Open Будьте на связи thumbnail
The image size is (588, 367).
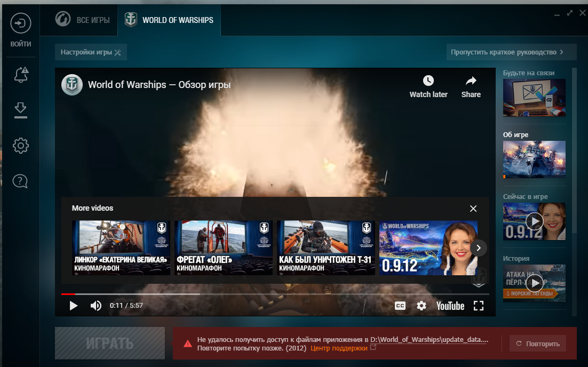[x=534, y=98]
